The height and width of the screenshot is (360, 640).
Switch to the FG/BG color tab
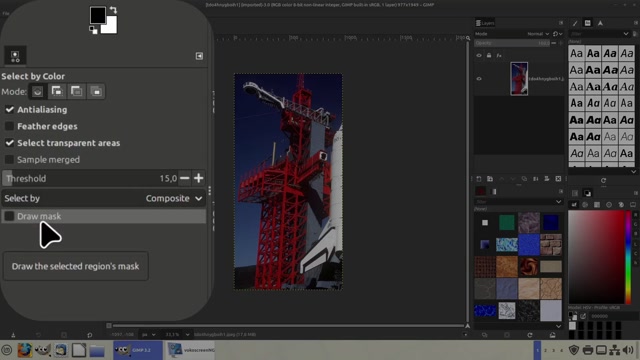[x=587, y=193]
